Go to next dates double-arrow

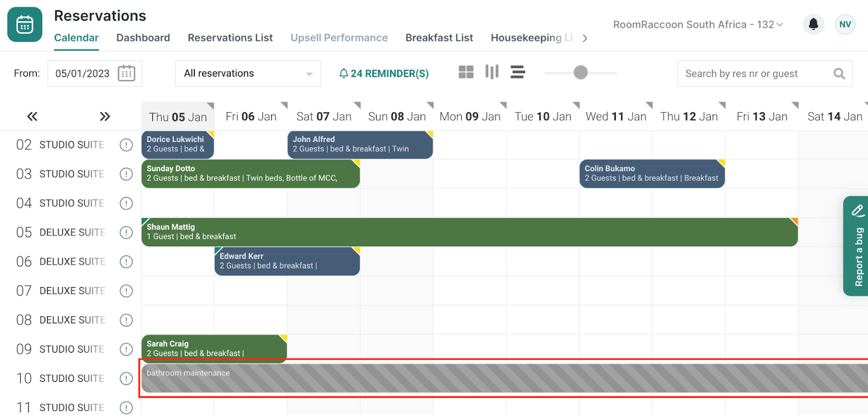point(105,117)
